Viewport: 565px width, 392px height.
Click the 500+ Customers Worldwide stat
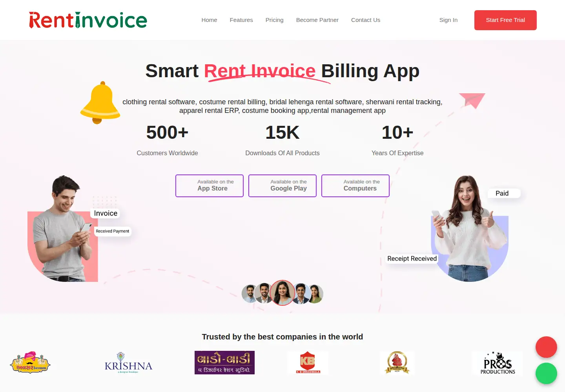point(167,140)
